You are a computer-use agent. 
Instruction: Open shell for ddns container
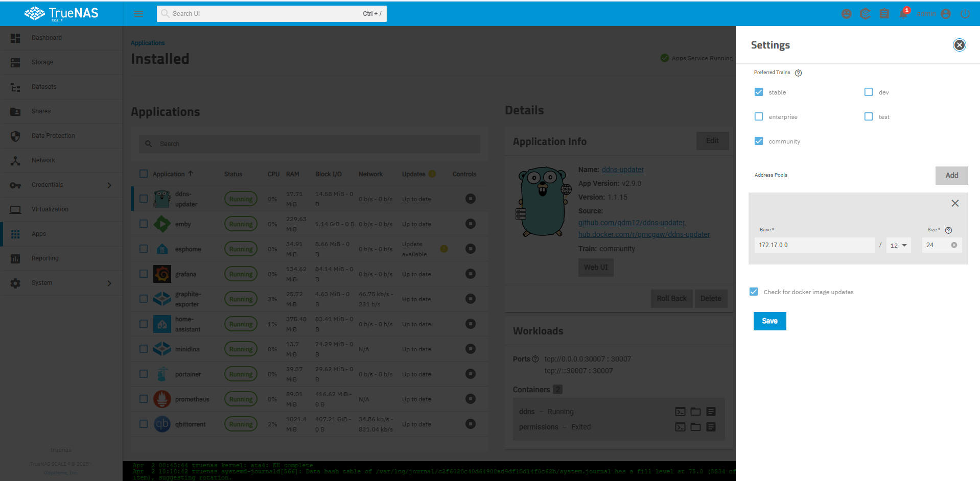pyautogui.click(x=680, y=412)
